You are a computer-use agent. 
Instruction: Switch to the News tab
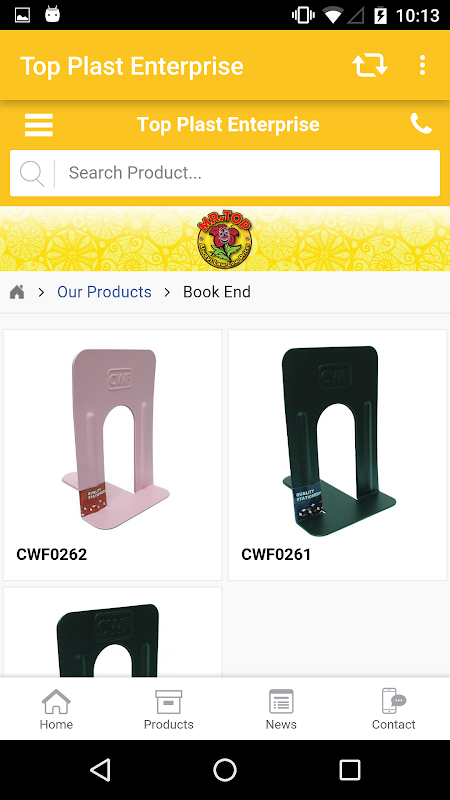[281, 709]
